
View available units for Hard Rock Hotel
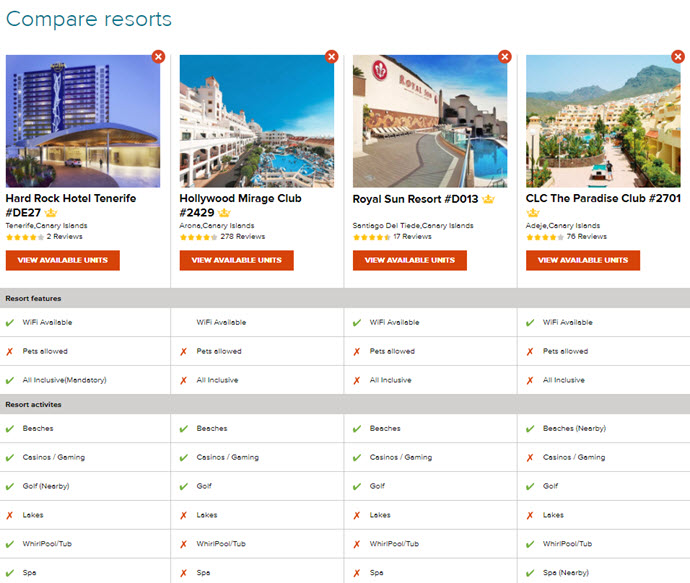62,260
